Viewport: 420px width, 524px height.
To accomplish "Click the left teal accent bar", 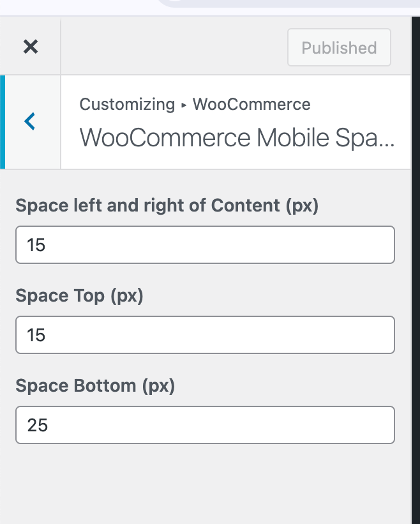I will pyautogui.click(x=3, y=121).
